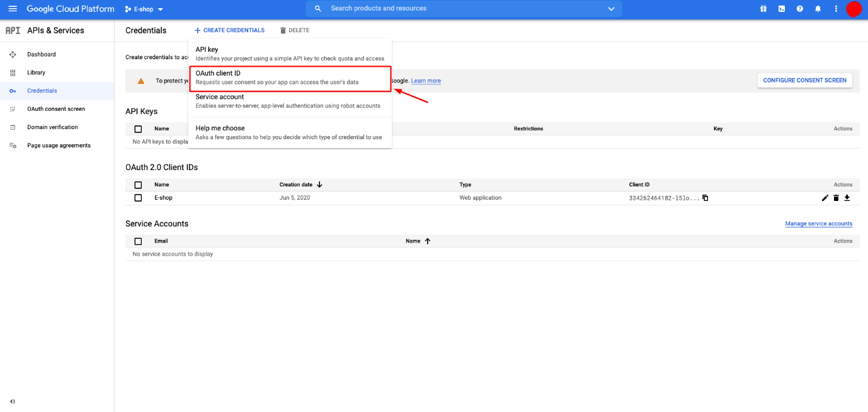868x412 pixels.
Task: Choose the API key option
Action: 290,54
